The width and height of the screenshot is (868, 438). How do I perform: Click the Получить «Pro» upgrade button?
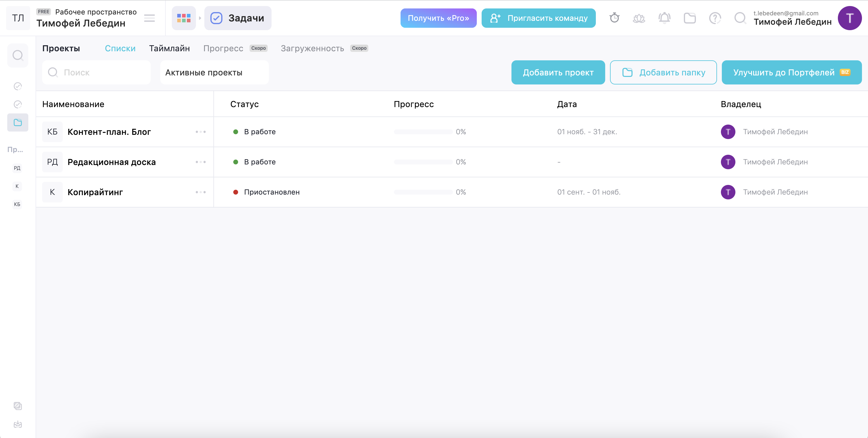point(438,18)
